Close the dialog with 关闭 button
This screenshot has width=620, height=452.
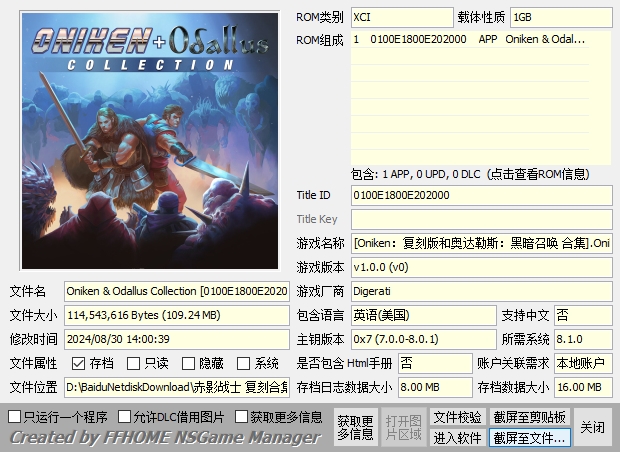(593, 427)
